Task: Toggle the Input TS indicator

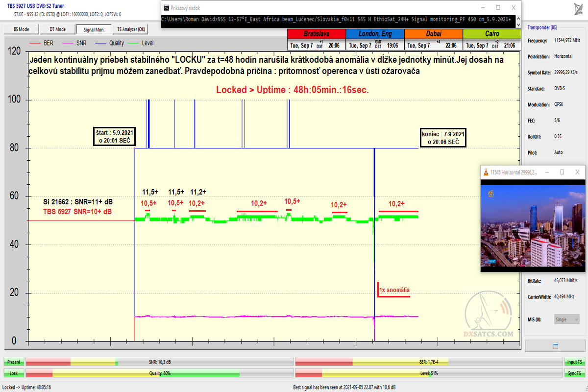Action: 574,362
